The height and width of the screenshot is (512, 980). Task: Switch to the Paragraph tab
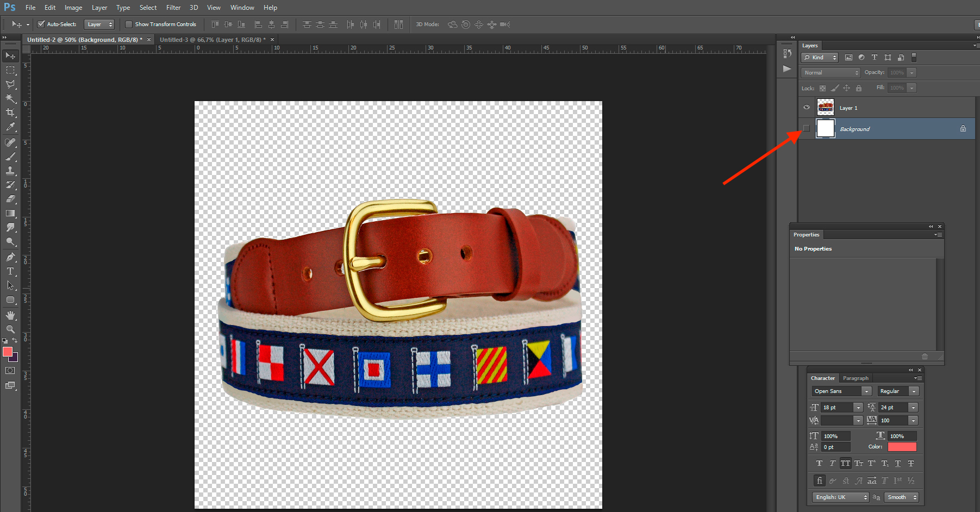[x=856, y=378]
